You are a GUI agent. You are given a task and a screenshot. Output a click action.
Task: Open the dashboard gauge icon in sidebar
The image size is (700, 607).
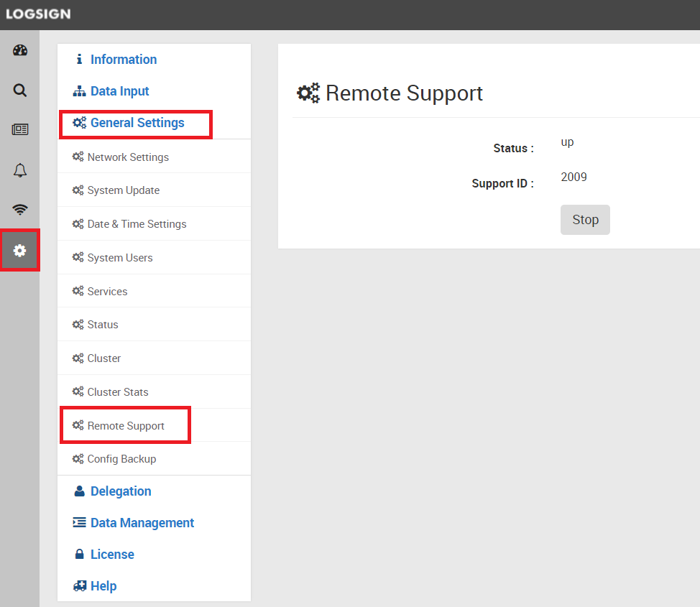click(x=20, y=50)
